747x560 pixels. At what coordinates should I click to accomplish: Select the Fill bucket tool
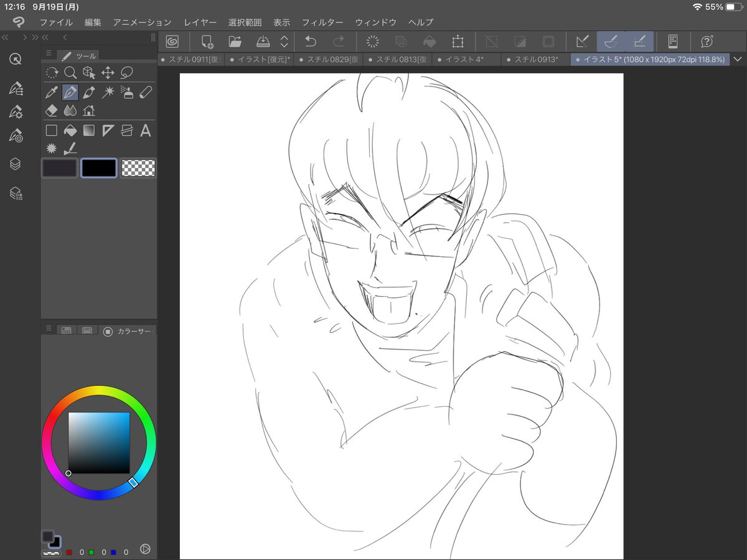pos(70,131)
